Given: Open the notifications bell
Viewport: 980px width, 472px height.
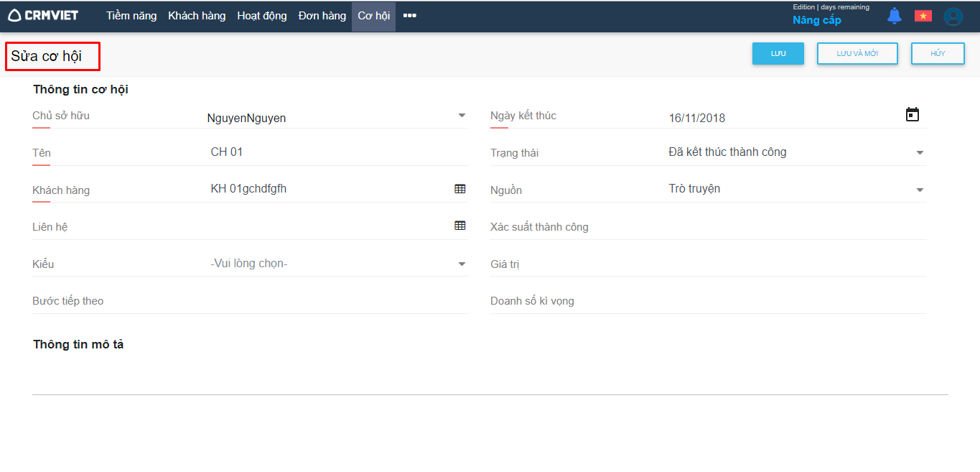Looking at the screenshot, I should pyautogui.click(x=894, y=16).
